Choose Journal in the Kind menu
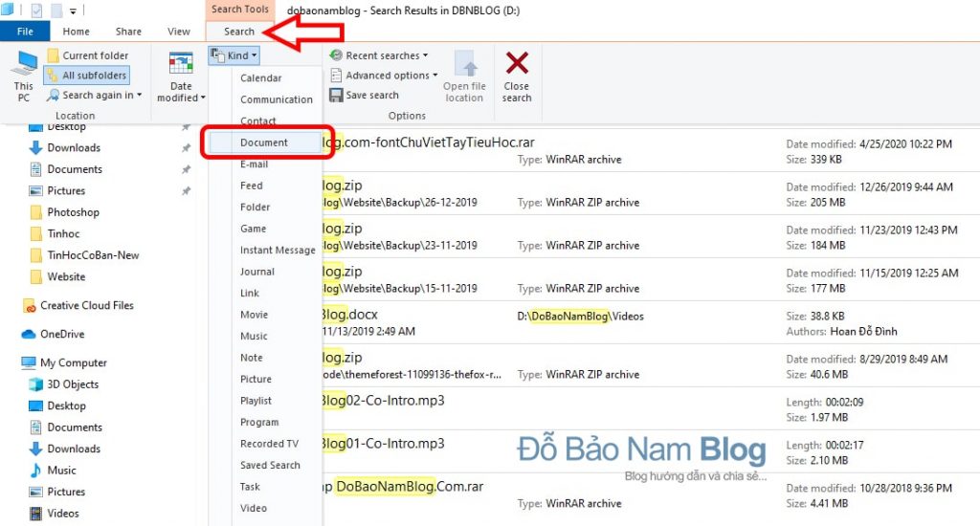 coord(266,272)
